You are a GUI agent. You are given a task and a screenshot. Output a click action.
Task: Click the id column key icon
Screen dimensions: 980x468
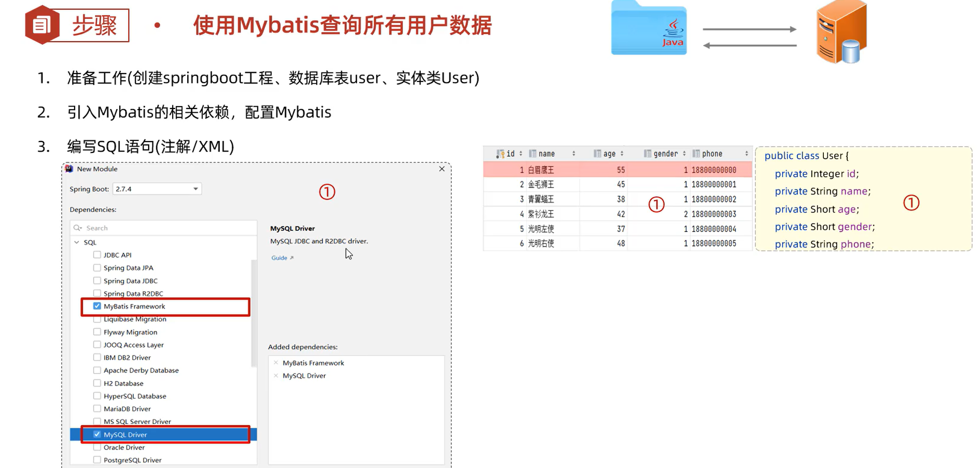coord(500,154)
